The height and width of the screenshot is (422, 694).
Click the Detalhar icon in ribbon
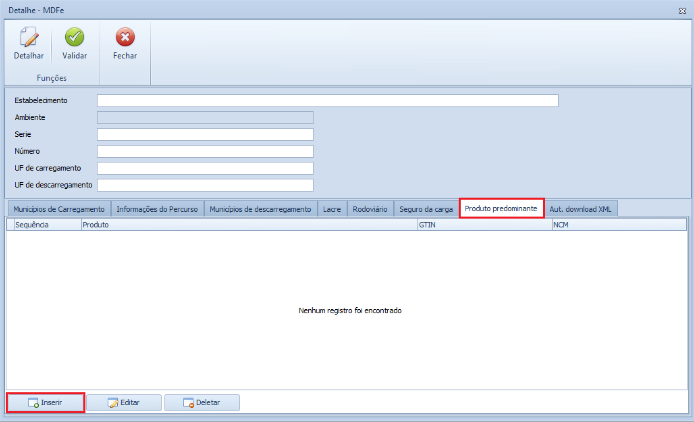(28, 38)
